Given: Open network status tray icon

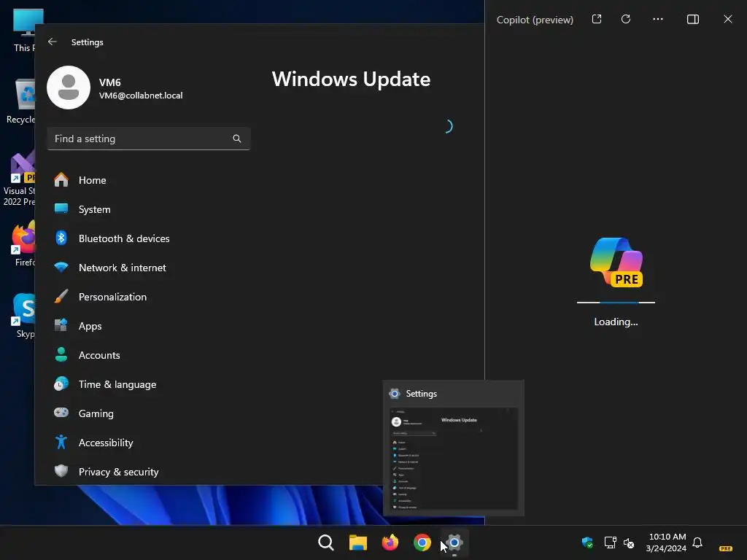Looking at the screenshot, I should coord(610,542).
